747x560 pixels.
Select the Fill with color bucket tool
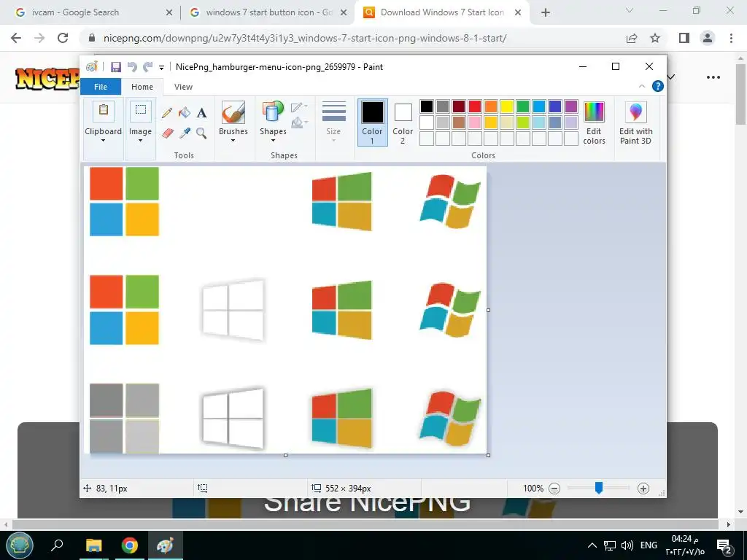click(185, 113)
